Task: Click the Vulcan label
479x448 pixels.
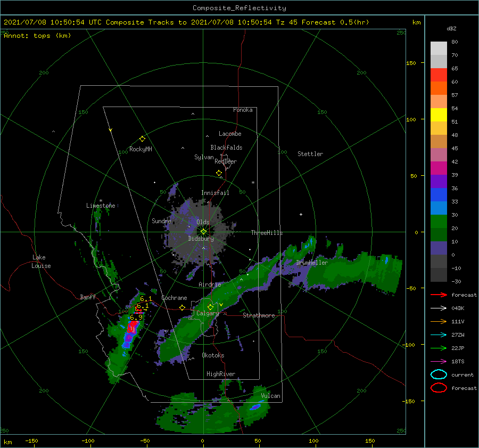Action: pyautogui.click(x=271, y=396)
